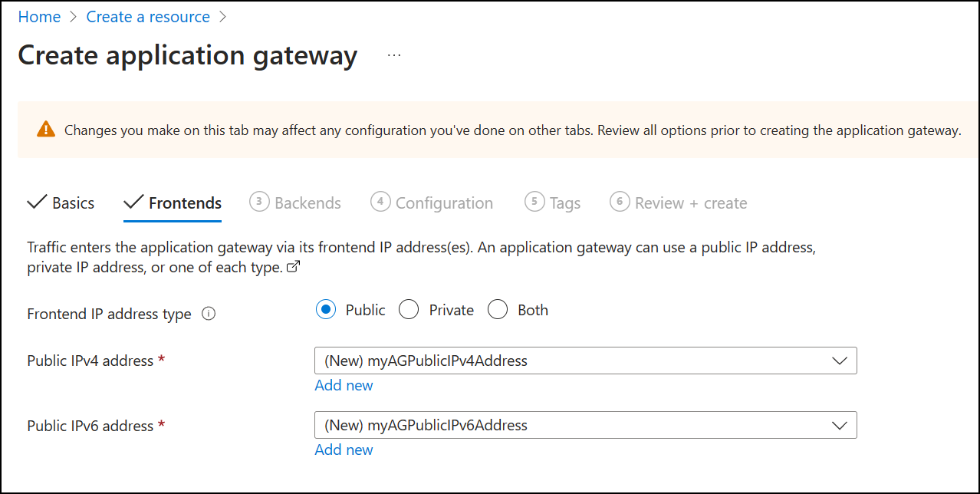Viewport: 980px width, 494px height.
Task: Open the external link icon after frontend description
Action: click(x=294, y=266)
